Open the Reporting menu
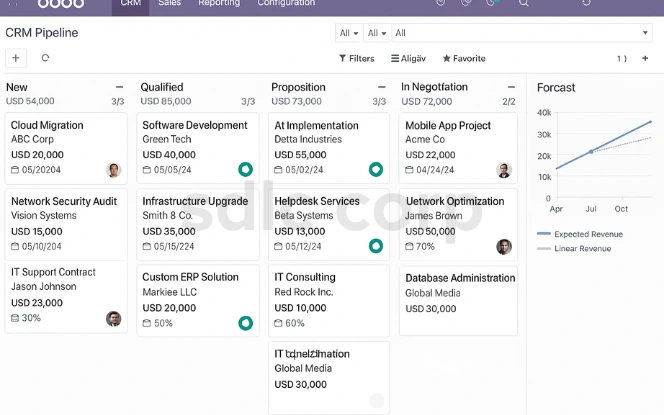Screen dimensions: 664x415 (219, 3)
